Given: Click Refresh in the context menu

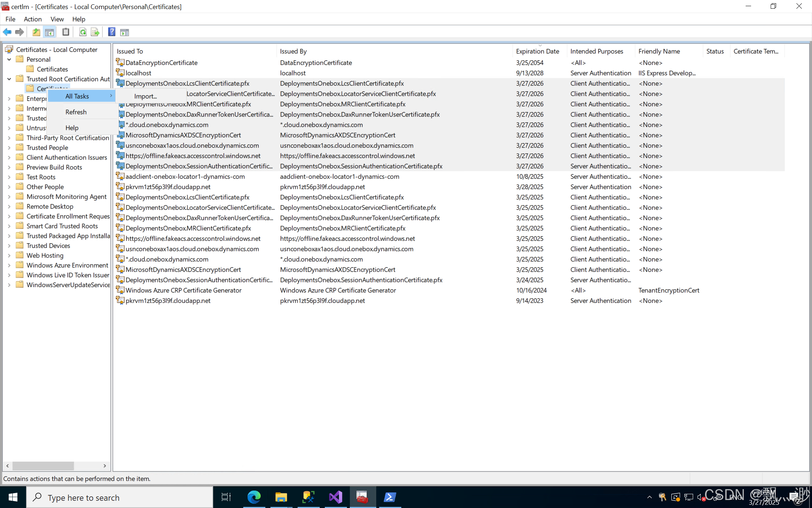Looking at the screenshot, I should [x=76, y=112].
